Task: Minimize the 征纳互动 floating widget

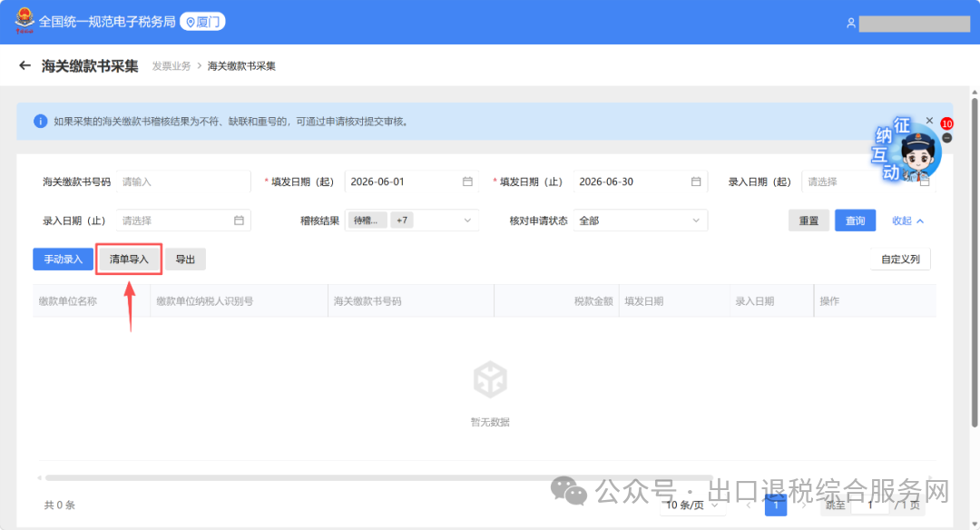Action: pos(946,138)
